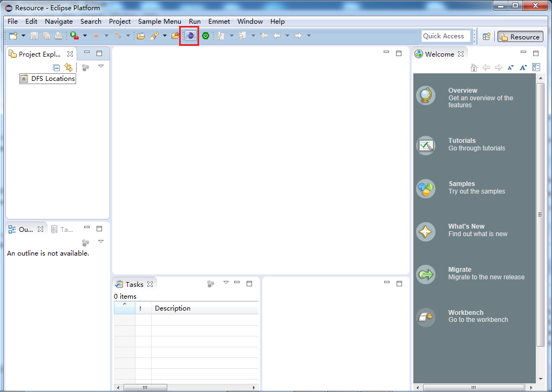Image resolution: width=552 pixels, height=392 pixels.
Task: Open Previous Annotation dropdown arrow
Action: [253, 36]
